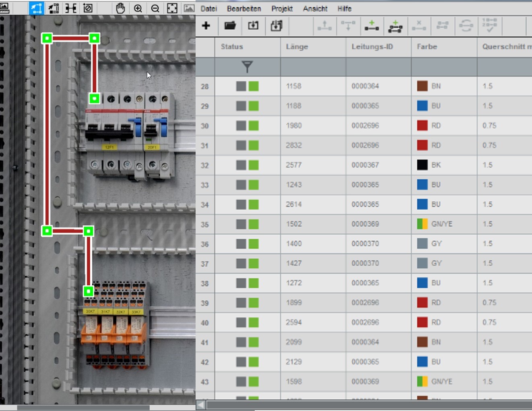Click the zoom out magnifier

[155, 8]
